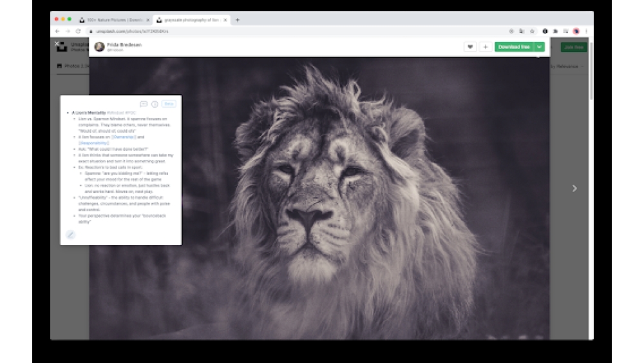The height and width of the screenshot is (363, 644).
Task: Open the Chrome three-dot menu
Action: coord(587,31)
